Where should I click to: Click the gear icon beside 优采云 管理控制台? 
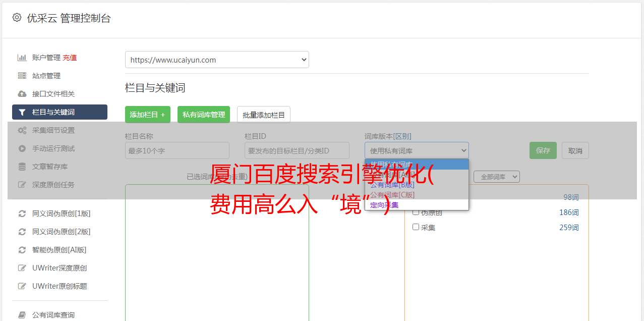tap(17, 18)
